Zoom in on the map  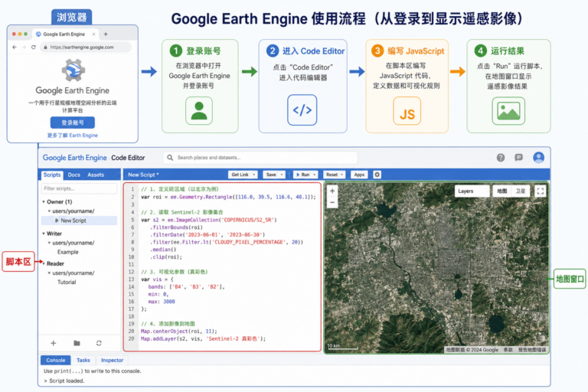(332, 191)
